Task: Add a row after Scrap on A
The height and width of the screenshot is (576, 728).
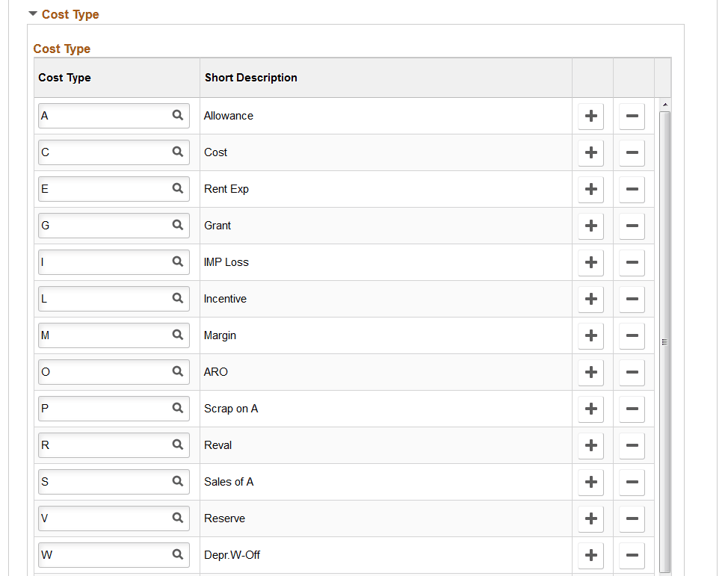Action: pyautogui.click(x=590, y=409)
